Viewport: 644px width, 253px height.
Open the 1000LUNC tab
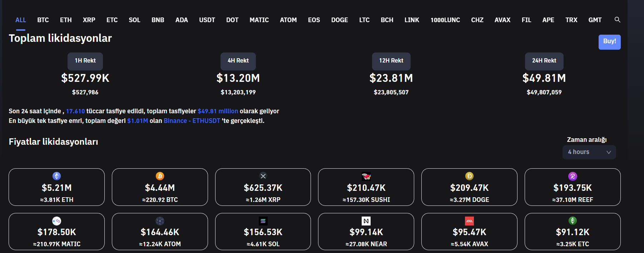(445, 20)
